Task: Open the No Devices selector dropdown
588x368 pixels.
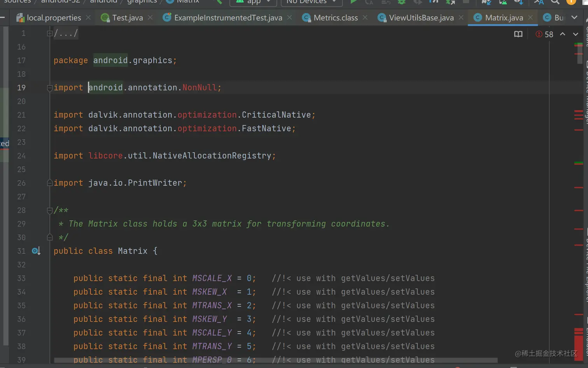Action: tap(311, 2)
